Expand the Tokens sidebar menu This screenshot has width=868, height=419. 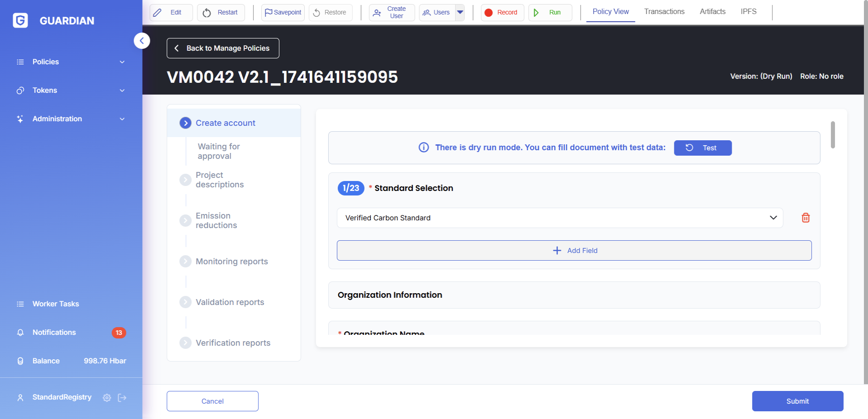[71, 90]
